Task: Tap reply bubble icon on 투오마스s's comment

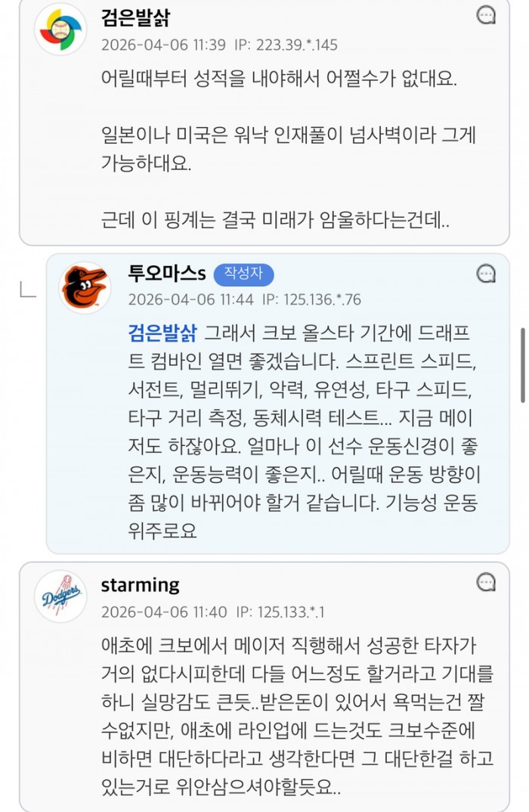Action: click(487, 274)
